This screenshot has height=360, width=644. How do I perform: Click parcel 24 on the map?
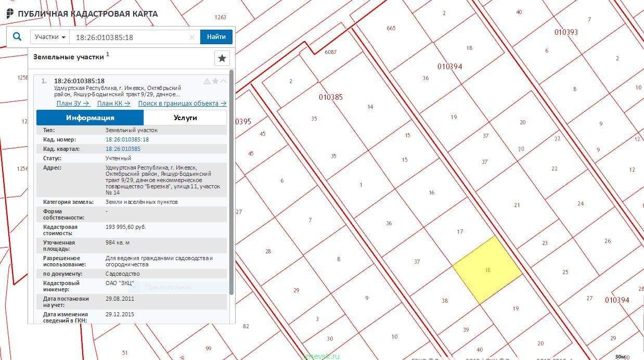click(581, 203)
